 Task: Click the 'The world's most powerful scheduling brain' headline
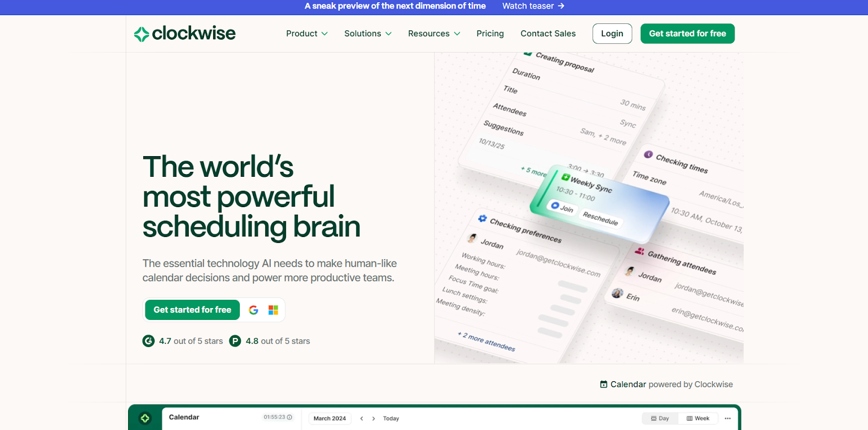(251, 196)
